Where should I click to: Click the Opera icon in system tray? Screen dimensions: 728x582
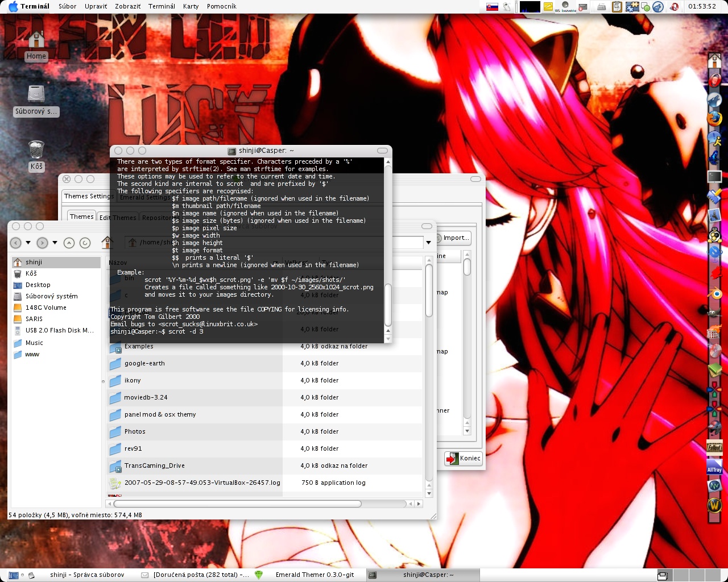[674, 7]
